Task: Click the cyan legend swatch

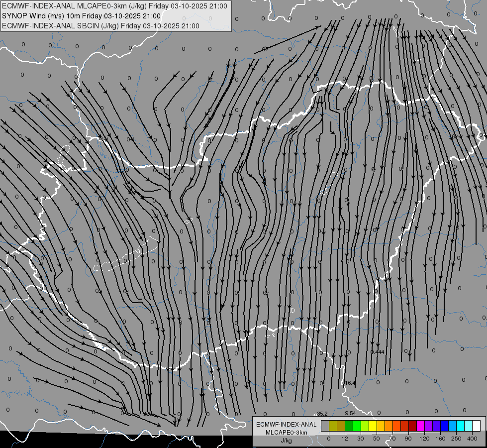Action: click(x=461, y=426)
